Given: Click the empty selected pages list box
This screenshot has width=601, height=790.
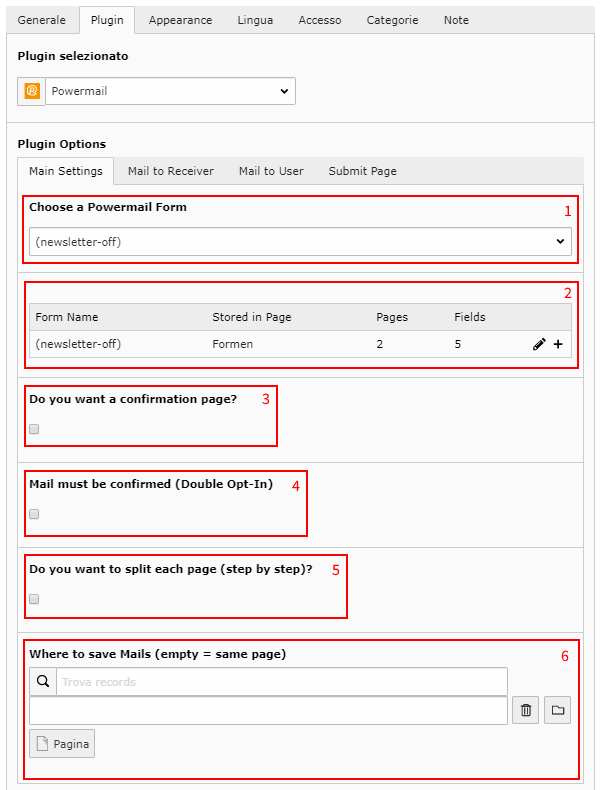Looking at the screenshot, I should point(269,710).
